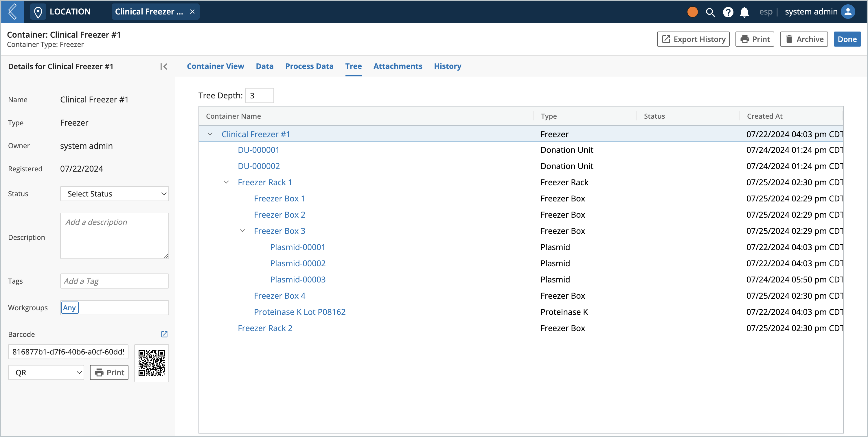Screen dimensions: 868x437
Task: Click the Print barcode button
Action: pos(109,373)
